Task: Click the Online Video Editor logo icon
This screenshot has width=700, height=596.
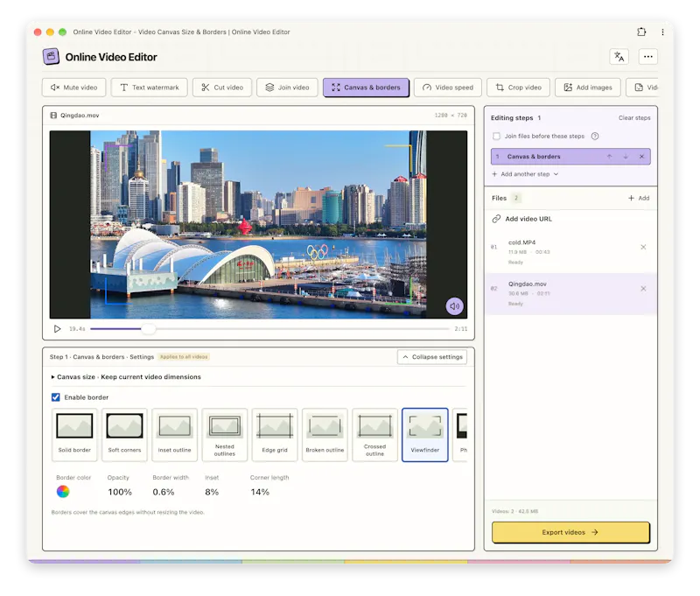Action: (51, 57)
